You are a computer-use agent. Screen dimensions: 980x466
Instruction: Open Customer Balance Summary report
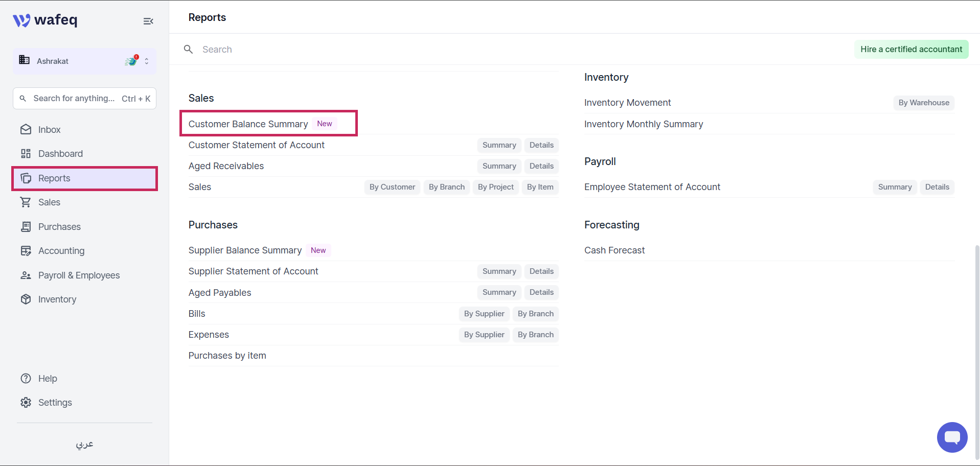(x=248, y=124)
